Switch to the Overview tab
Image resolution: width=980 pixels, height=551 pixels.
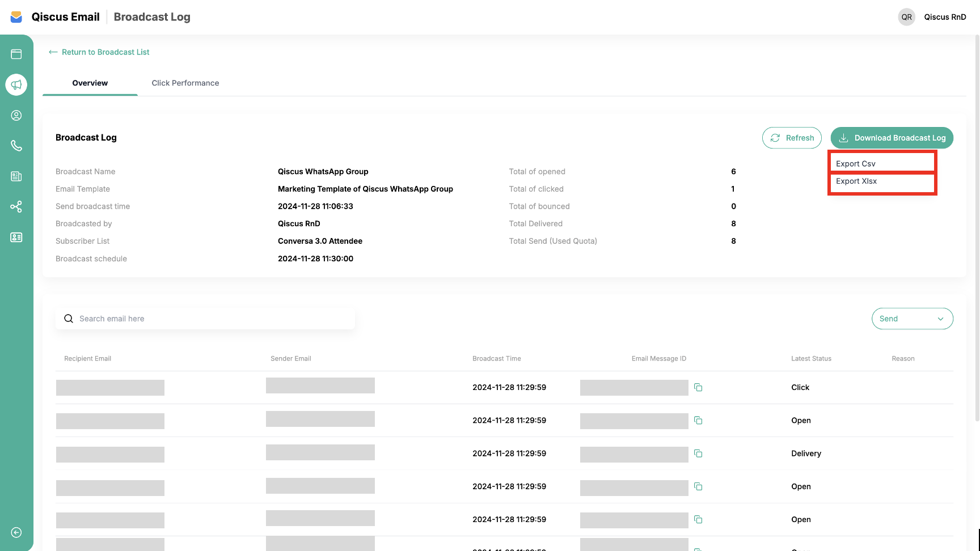(x=90, y=83)
